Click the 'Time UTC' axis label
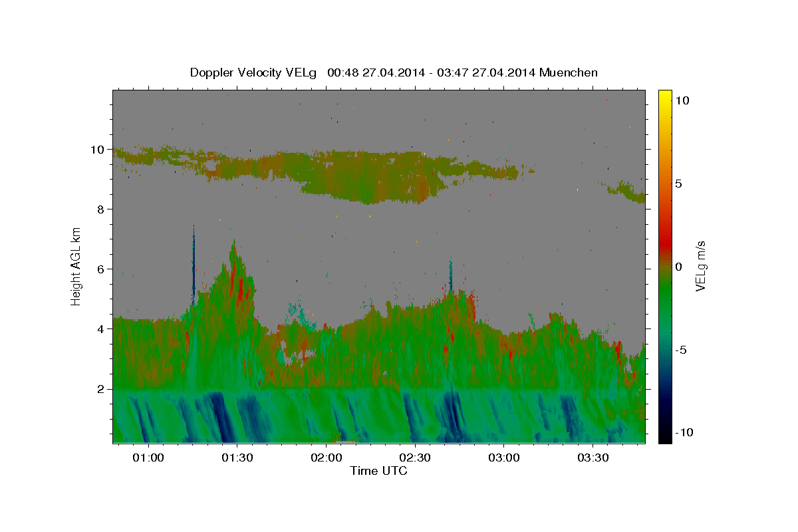798x532 pixels. click(378, 471)
